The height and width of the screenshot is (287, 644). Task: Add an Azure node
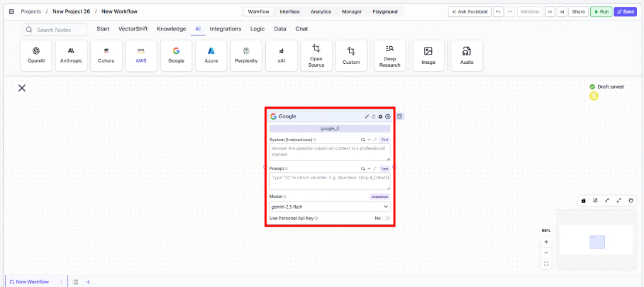point(211,56)
